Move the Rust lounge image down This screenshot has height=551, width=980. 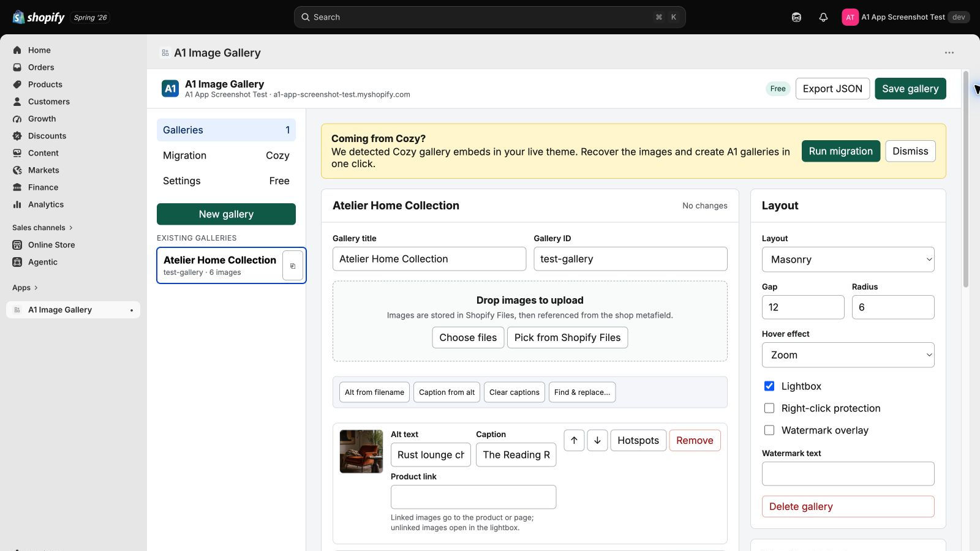(x=597, y=440)
